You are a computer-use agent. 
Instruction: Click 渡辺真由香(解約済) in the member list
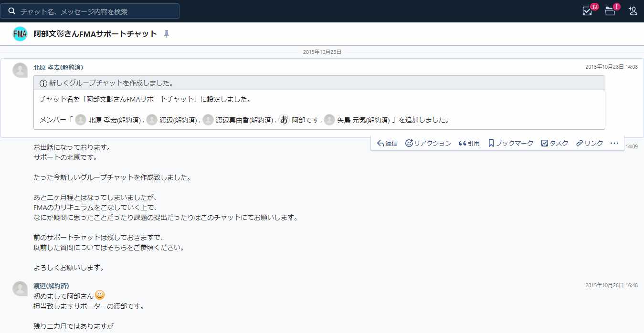pos(243,120)
